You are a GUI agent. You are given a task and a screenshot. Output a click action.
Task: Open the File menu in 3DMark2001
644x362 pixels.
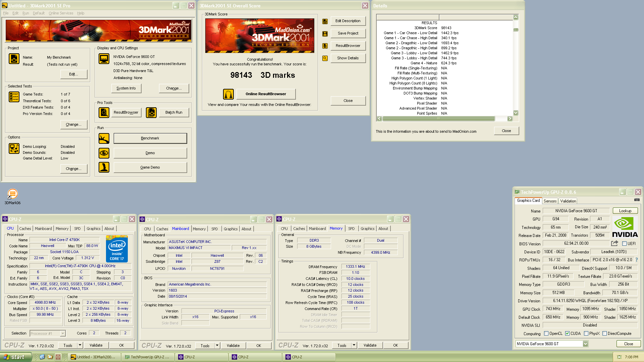pyautogui.click(x=6, y=13)
